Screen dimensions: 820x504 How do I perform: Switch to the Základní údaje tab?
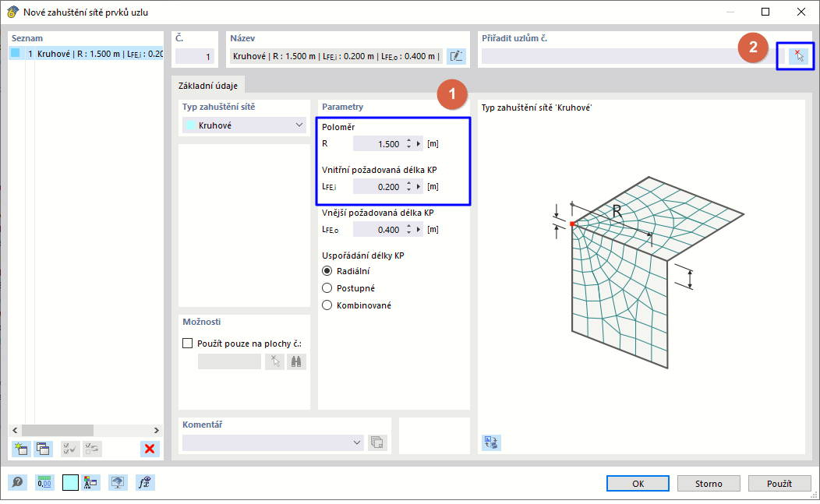pyautogui.click(x=208, y=85)
